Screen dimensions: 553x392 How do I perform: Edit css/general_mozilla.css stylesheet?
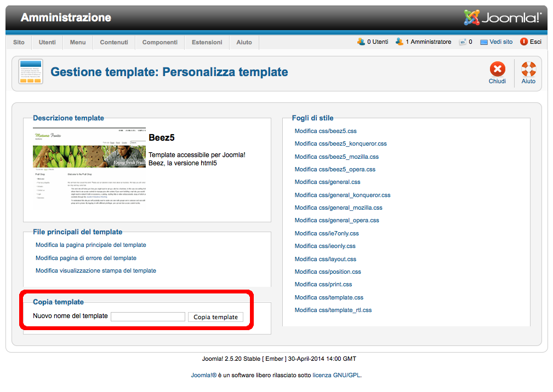click(338, 208)
